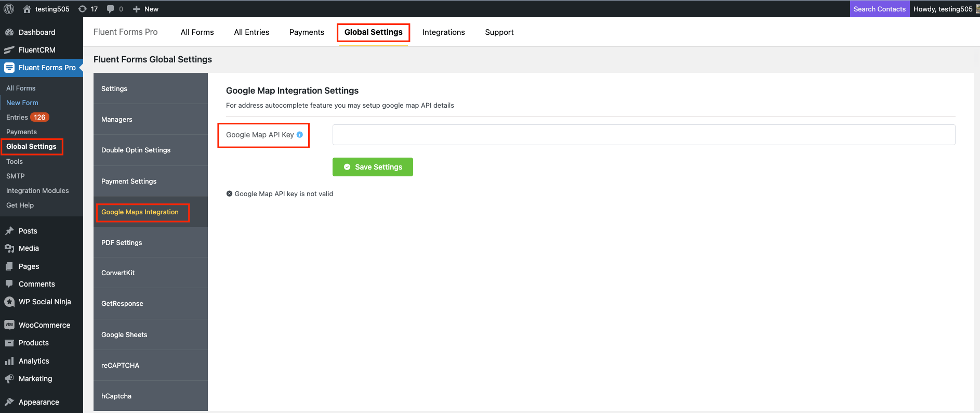Open Google Sheets integration settings
980x413 pixels.
[151, 334]
